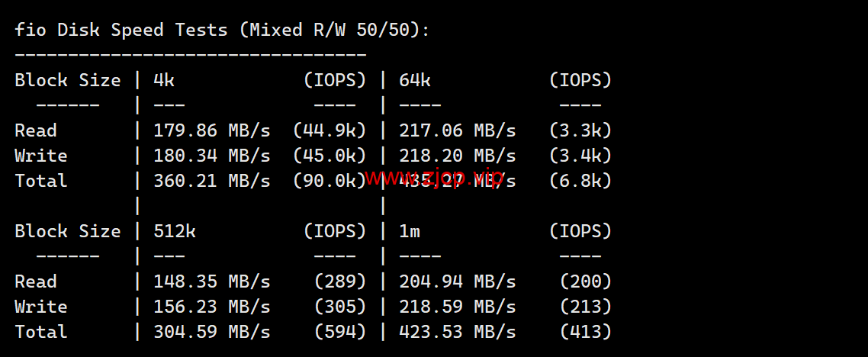868x357 pixels.
Task: Click the 1m block size header
Action: (409, 231)
